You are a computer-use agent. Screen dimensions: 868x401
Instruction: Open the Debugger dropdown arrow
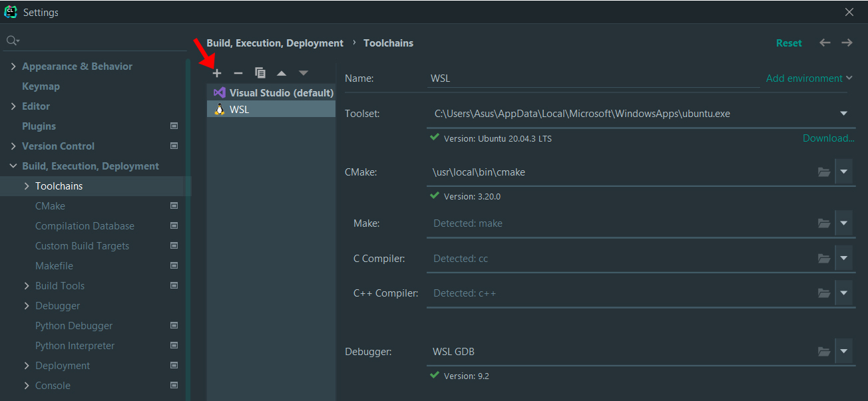(844, 351)
